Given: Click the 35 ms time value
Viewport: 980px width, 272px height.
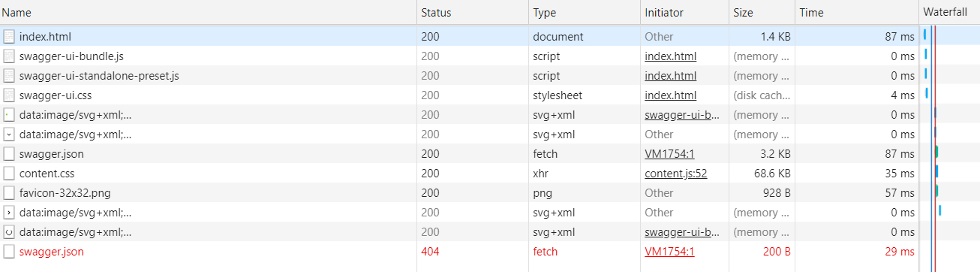Looking at the screenshot, I should 899,173.
